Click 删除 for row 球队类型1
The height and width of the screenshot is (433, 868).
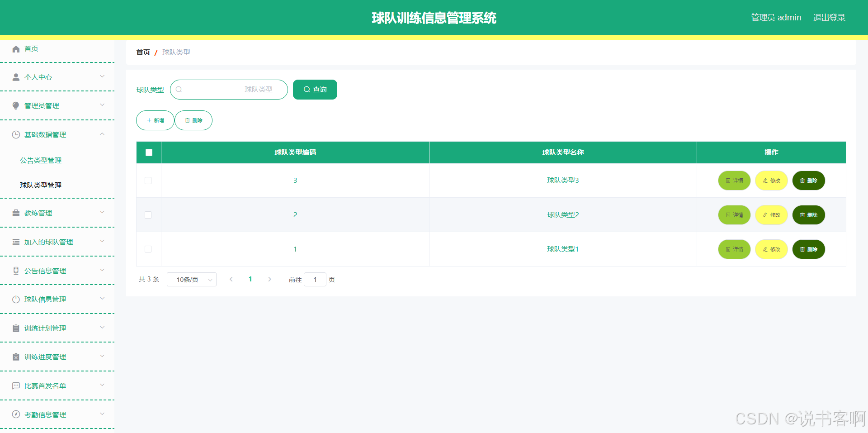tap(809, 249)
